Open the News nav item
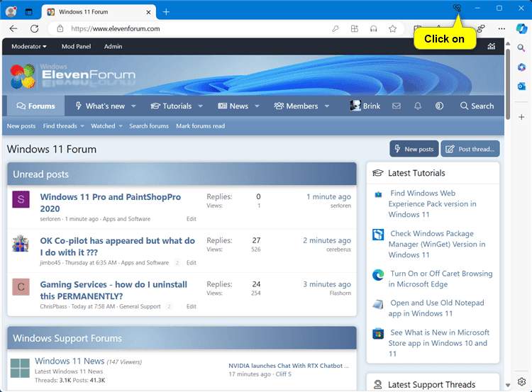This screenshot has width=532, height=392. pos(233,106)
